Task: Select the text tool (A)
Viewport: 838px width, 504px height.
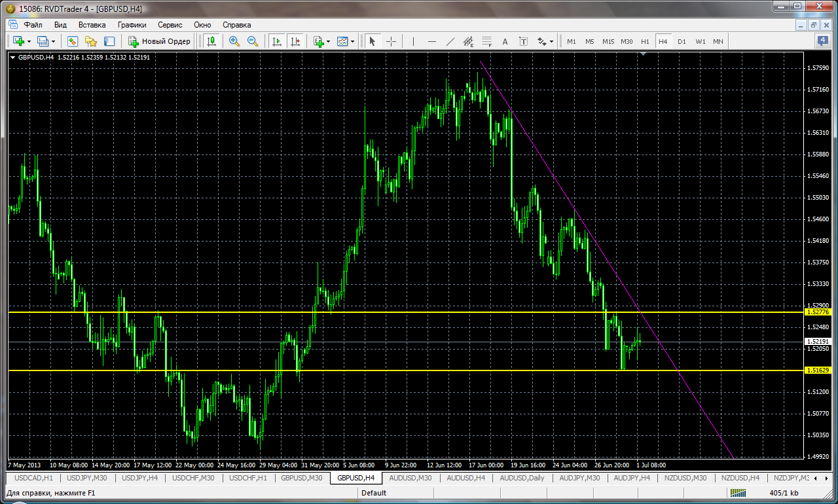Action: click(505, 41)
